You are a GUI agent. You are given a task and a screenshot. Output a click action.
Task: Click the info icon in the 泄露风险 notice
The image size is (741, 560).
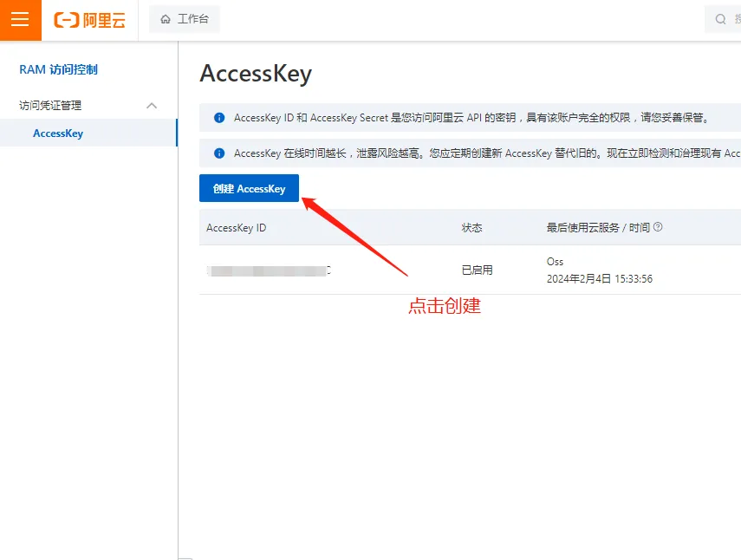219,153
